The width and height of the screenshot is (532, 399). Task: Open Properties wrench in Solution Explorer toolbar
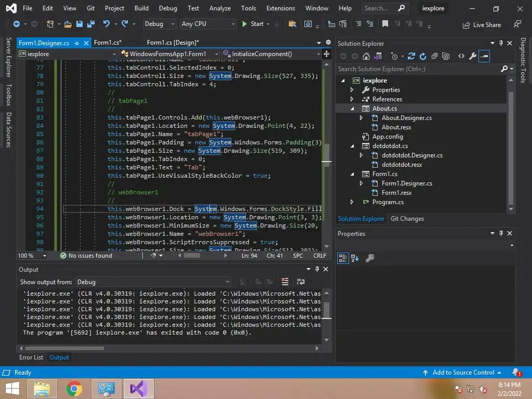(x=473, y=56)
